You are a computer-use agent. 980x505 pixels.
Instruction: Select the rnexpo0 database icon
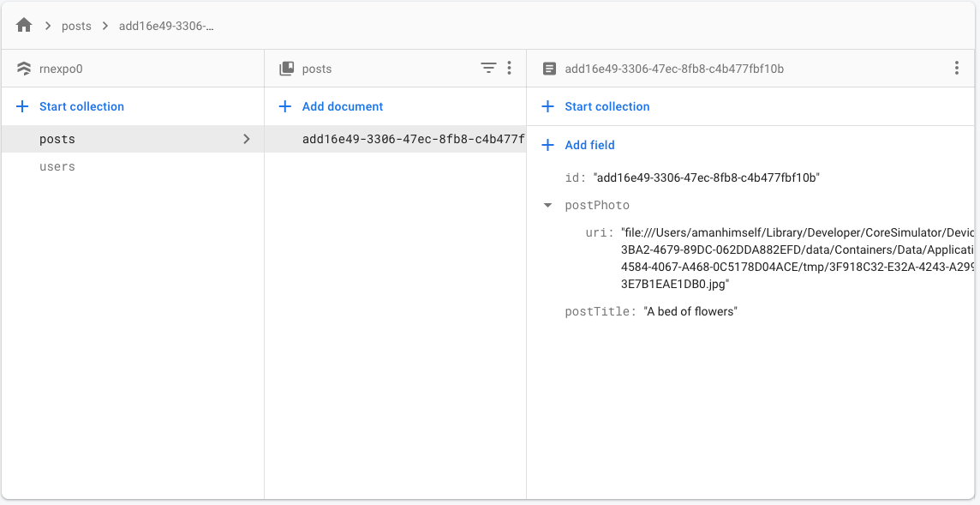point(22,68)
